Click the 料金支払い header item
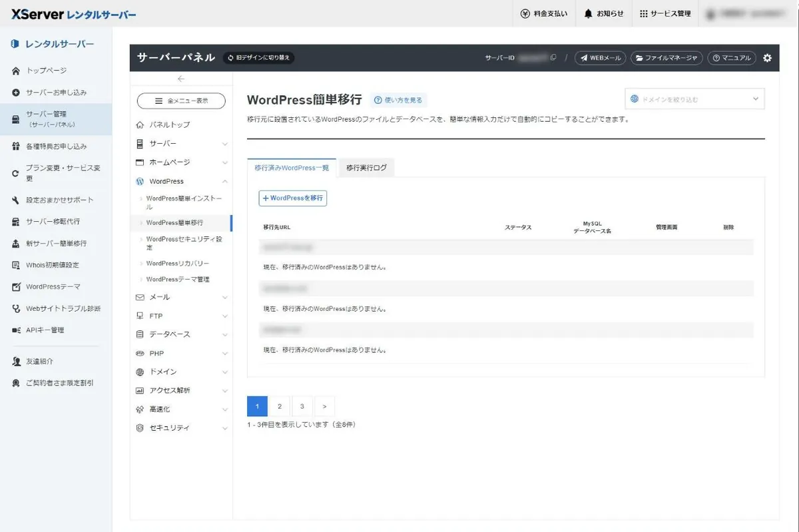799x532 pixels. point(545,13)
